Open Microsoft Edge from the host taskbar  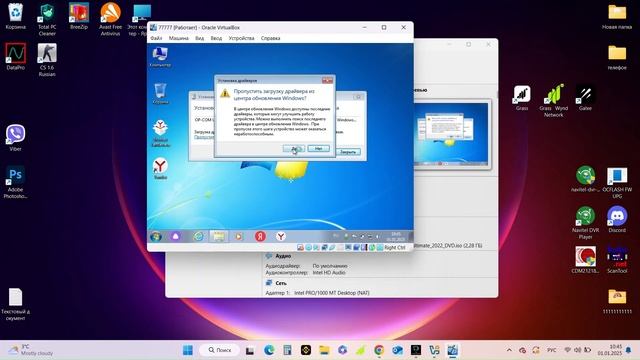(269, 350)
